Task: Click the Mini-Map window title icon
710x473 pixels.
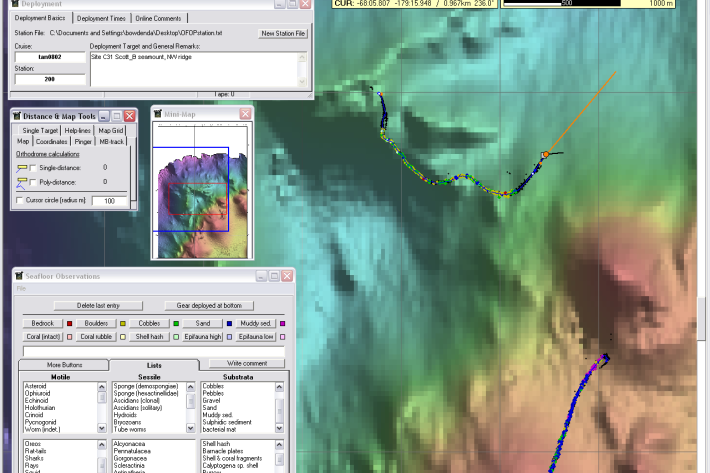Action: pos(158,114)
